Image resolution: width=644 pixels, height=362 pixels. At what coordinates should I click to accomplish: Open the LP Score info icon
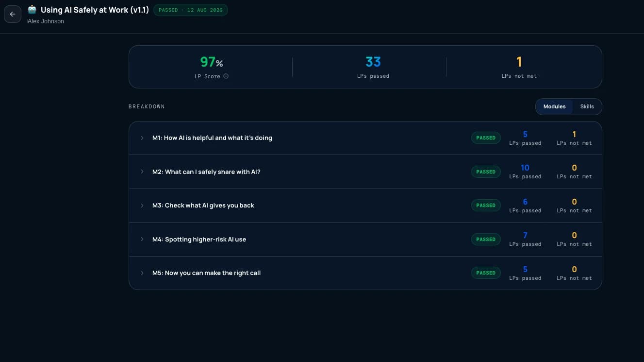pyautogui.click(x=226, y=76)
